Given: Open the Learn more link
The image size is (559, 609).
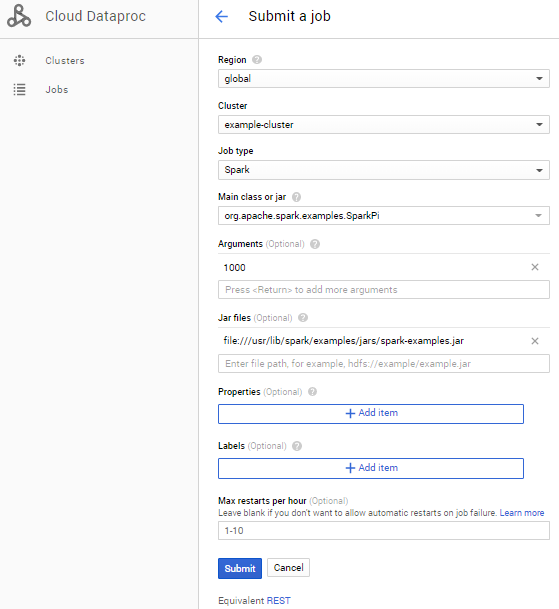Looking at the screenshot, I should [x=522, y=513].
